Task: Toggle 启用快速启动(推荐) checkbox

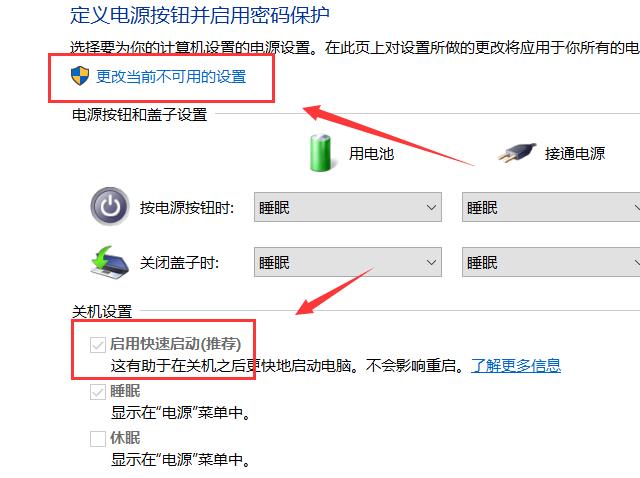Action: tap(98, 345)
